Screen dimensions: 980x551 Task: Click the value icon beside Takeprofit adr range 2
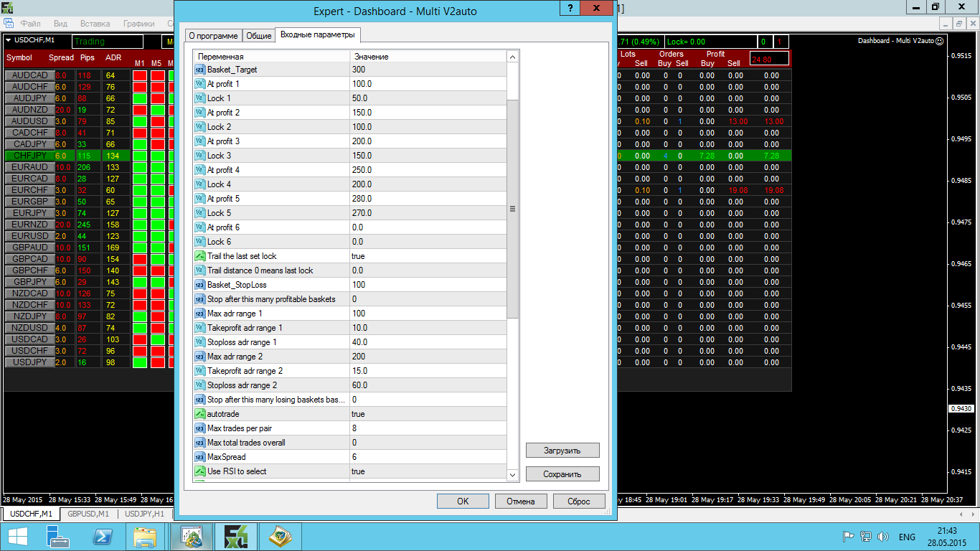[x=200, y=371]
